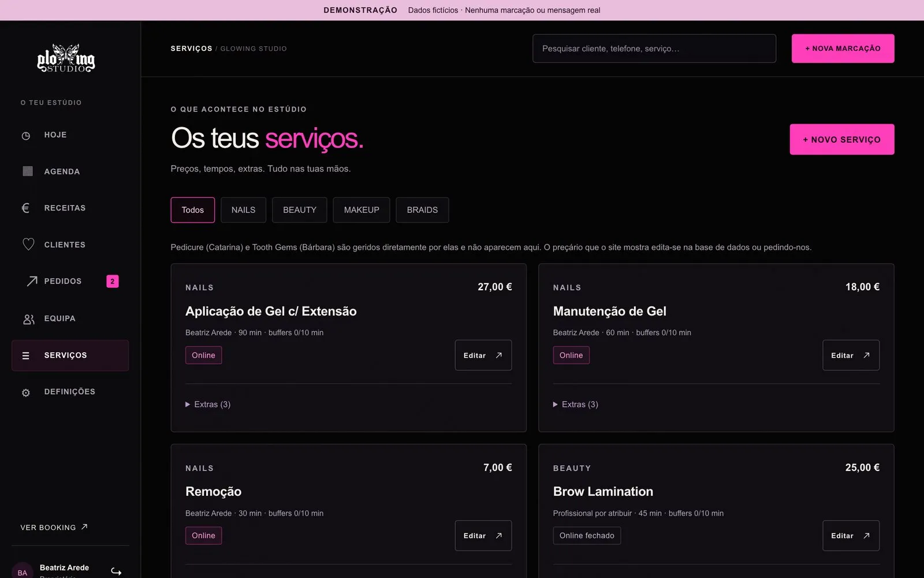Open Agenda in the sidebar

70,171
